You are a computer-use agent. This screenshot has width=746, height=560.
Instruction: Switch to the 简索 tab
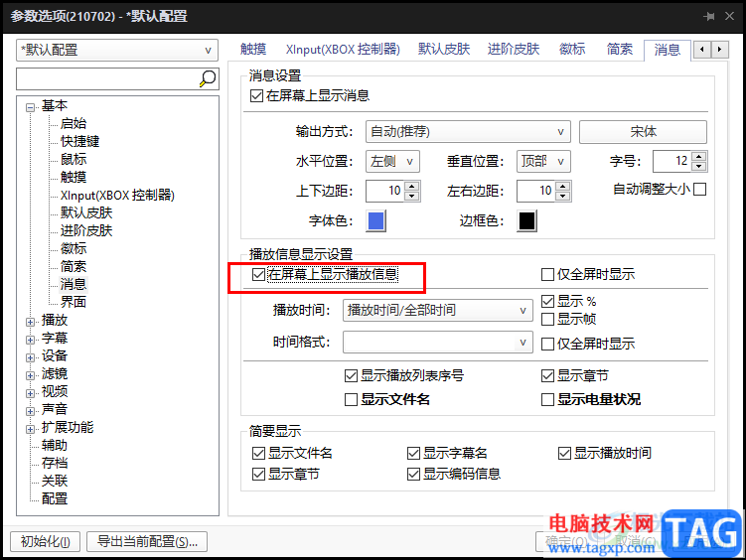click(620, 49)
